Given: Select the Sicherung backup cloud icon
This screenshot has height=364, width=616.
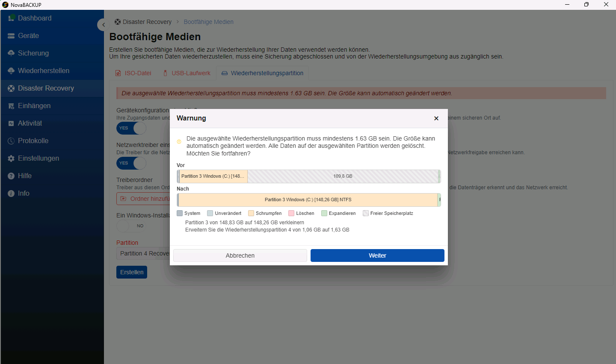Looking at the screenshot, I should (x=11, y=53).
